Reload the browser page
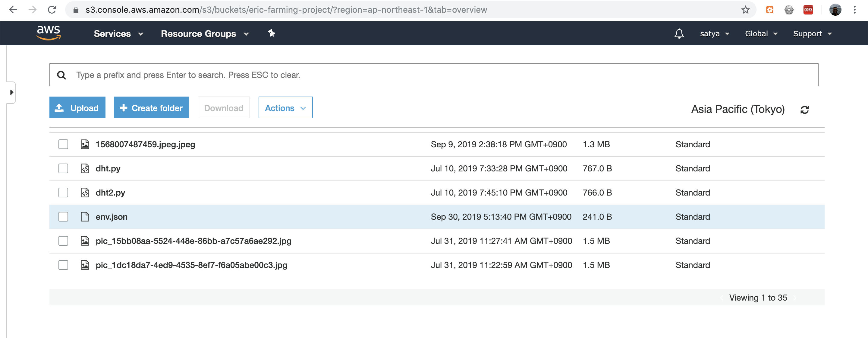 click(52, 10)
